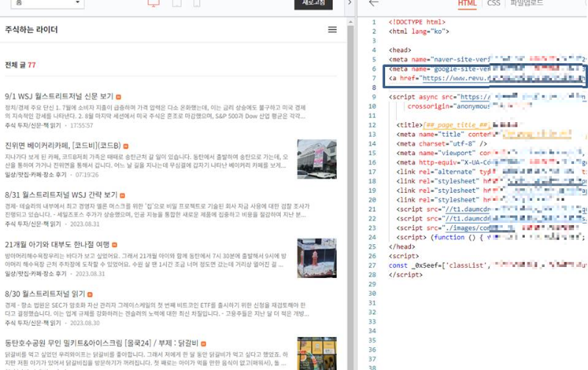Click the red lighthouse thumbnail of 대부도 post
The width and height of the screenshot is (588, 370).
coord(317,258)
